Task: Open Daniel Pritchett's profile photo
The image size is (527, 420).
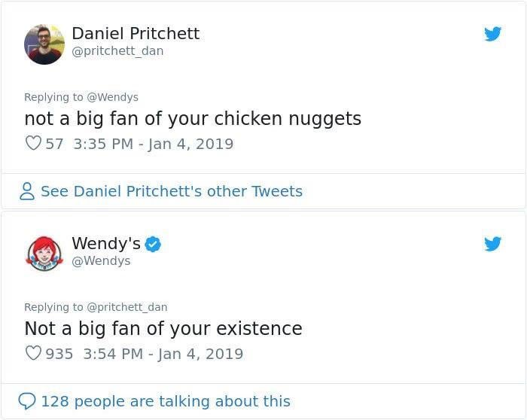Action: (44, 44)
